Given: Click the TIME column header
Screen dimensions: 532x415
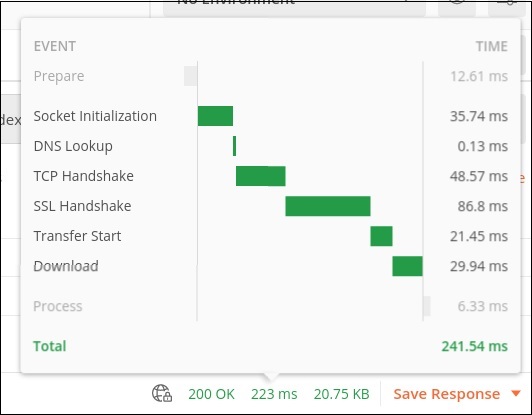Looking at the screenshot, I should [x=492, y=46].
